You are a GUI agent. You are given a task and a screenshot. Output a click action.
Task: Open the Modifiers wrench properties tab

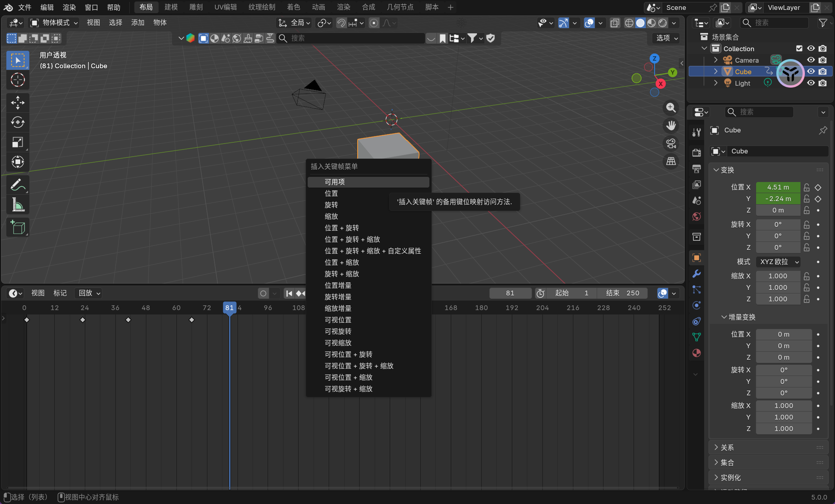click(x=696, y=274)
